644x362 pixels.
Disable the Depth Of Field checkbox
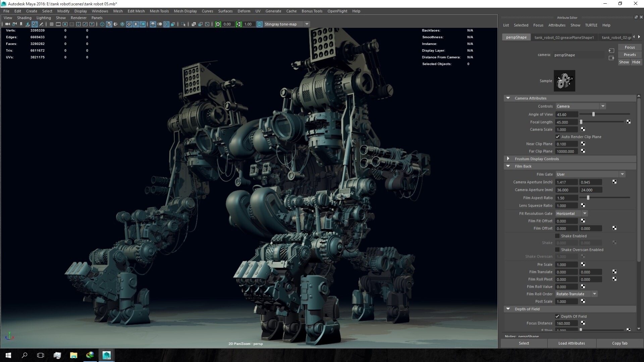[x=557, y=316]
